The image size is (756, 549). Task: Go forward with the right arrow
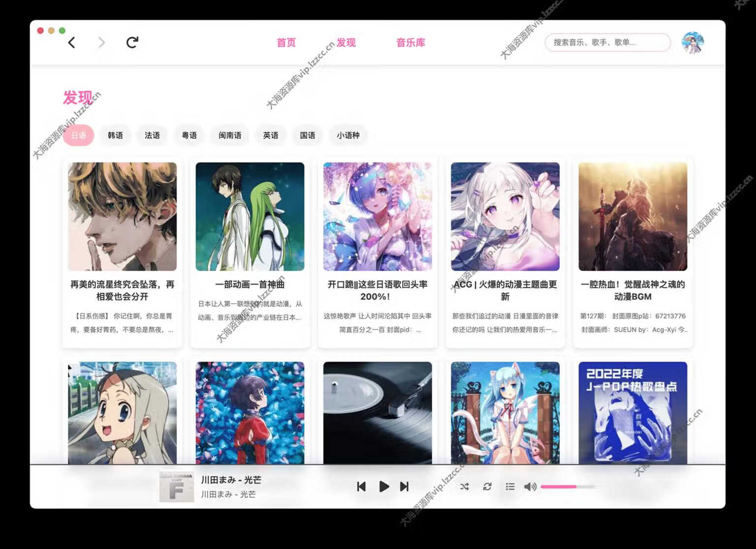[x=101, y=43]
